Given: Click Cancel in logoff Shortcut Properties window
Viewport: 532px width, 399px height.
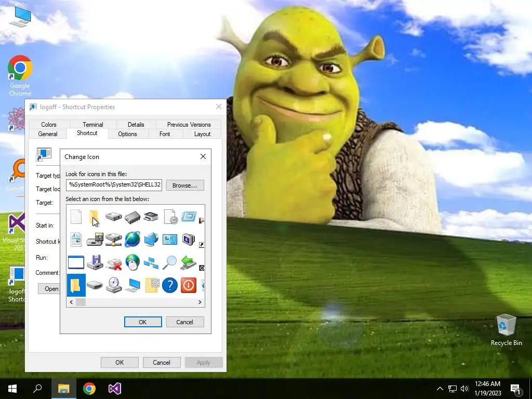Looking at the screenshot, I should point(162,362).
